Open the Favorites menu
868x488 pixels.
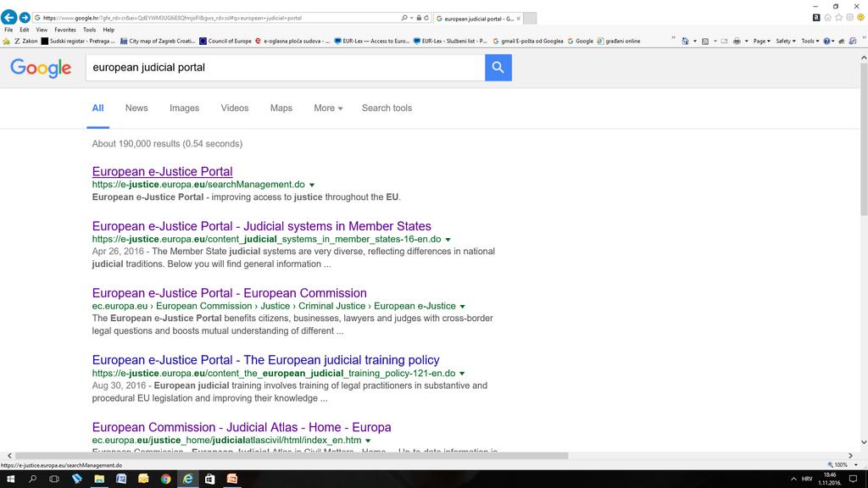[x=65, y=30]
